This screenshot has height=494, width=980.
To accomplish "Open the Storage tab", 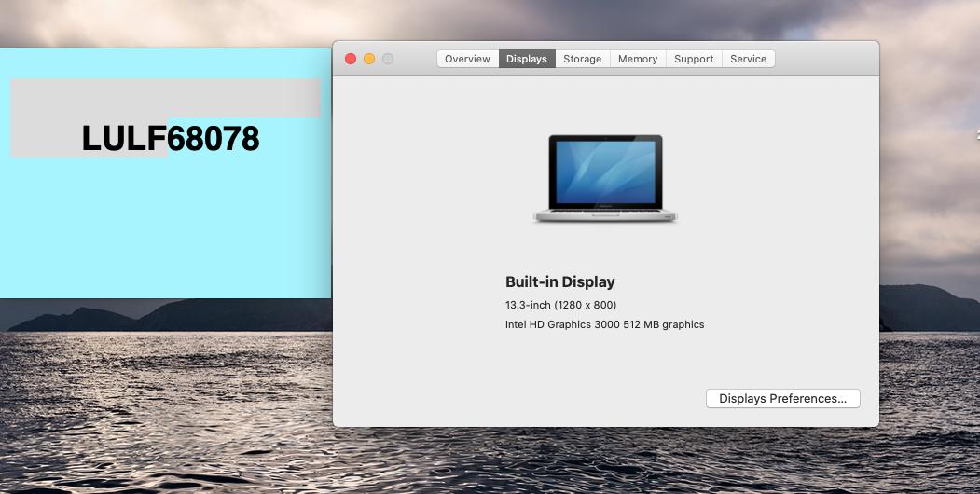I will coord(583,59).
